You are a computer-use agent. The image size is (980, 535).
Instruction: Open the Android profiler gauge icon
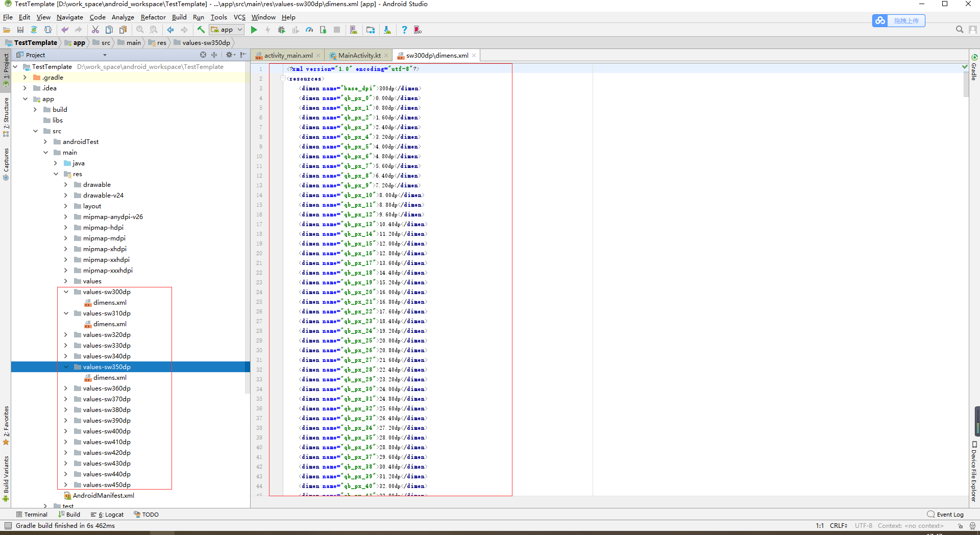pyautogui.click(x=309, y=30)
